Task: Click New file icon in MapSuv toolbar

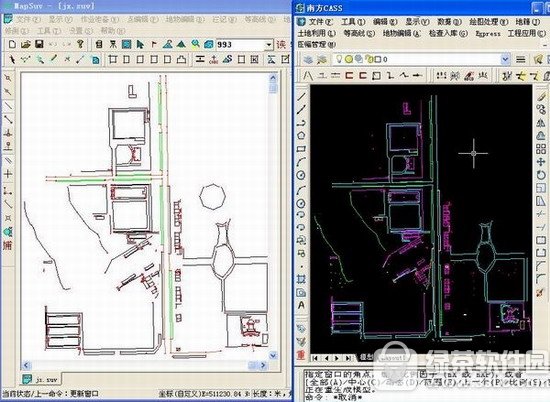Action: pos(12,44)
